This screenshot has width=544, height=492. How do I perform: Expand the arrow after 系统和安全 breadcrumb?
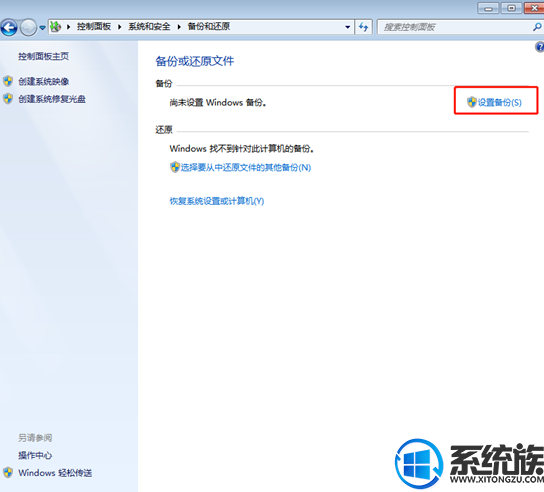pos(179,27)
